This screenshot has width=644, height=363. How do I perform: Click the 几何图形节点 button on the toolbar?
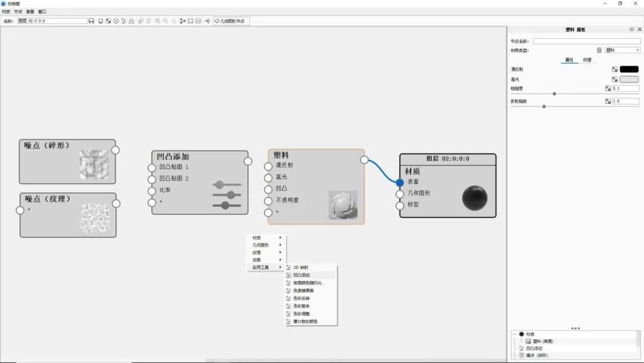233,20
